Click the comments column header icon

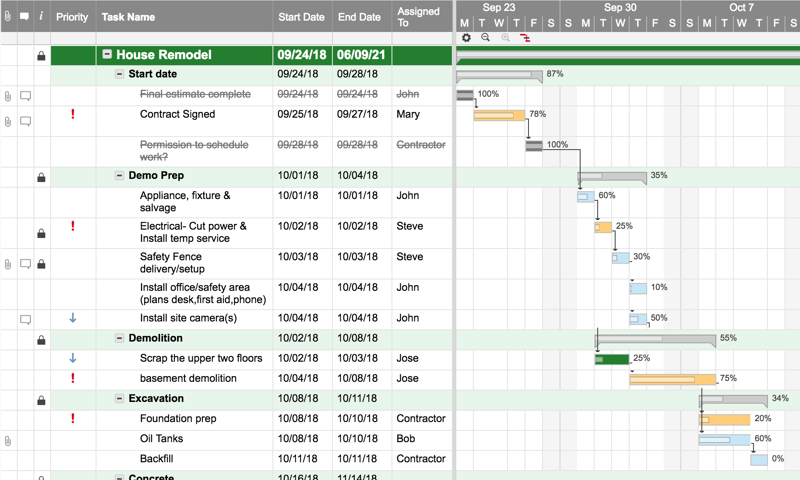25,17
